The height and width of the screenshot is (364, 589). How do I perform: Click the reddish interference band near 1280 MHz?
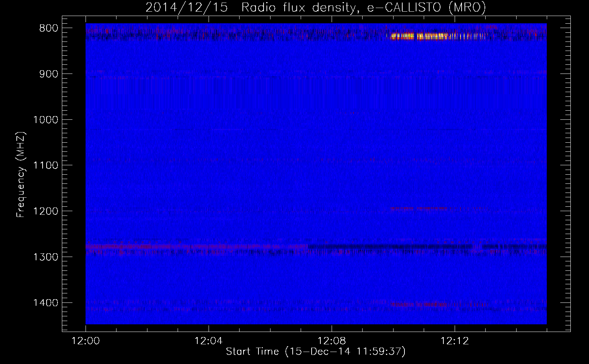point(197,247)
